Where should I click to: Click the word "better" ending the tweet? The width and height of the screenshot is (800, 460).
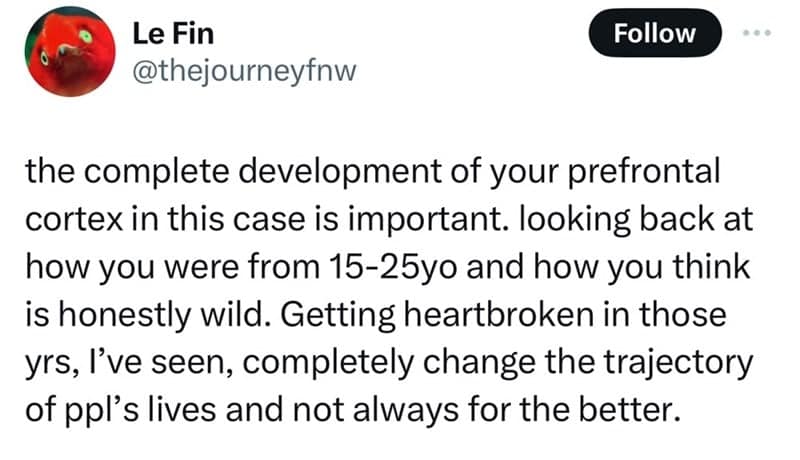[x=623, y=406]
